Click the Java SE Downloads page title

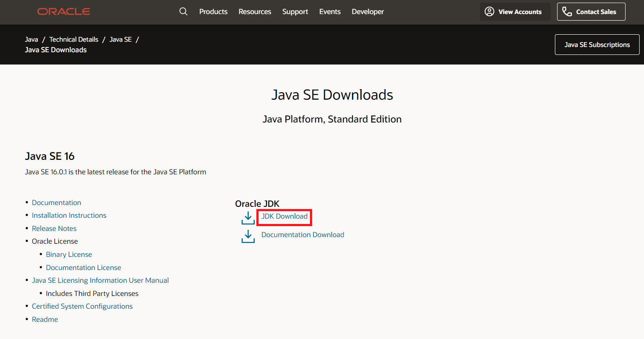[x=332, y=95]
